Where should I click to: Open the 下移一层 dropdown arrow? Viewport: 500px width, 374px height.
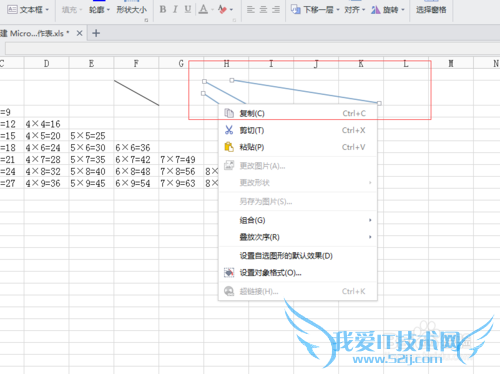(x=338, y=10)
